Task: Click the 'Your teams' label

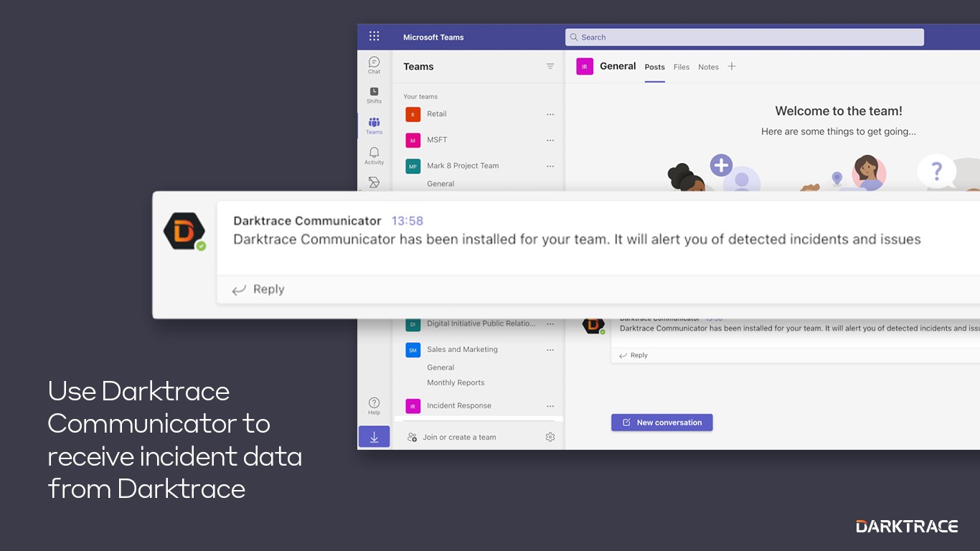Action: (420, 97)
